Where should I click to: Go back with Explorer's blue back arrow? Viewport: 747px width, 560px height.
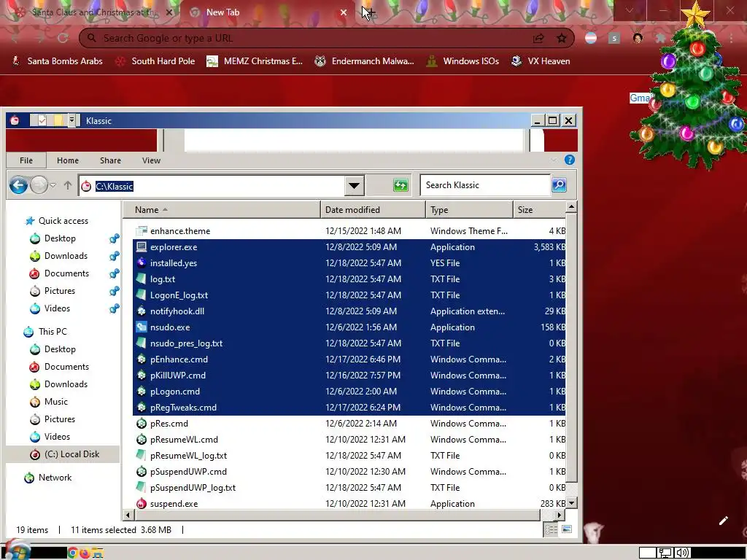point(18,185)
